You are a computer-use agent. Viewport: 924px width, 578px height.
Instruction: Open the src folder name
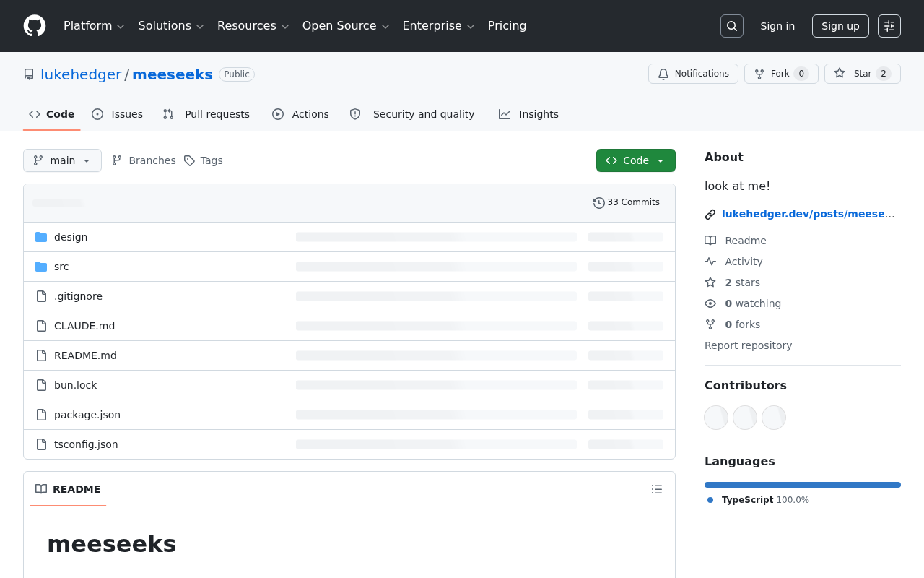[x=61, y=267]
